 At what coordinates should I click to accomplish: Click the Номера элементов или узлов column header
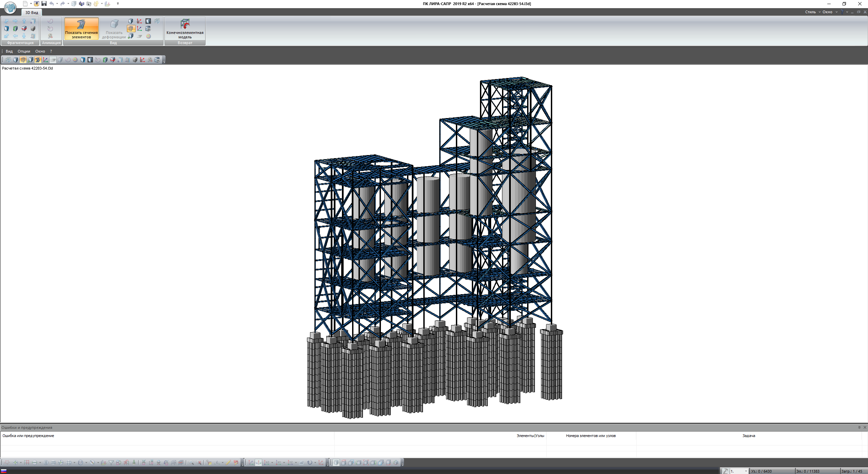[591, 436]
